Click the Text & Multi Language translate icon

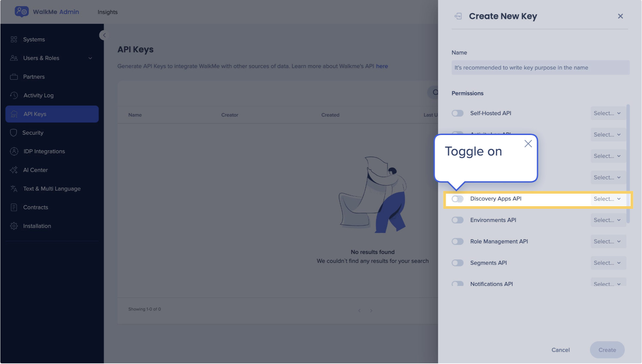(14, 189)
